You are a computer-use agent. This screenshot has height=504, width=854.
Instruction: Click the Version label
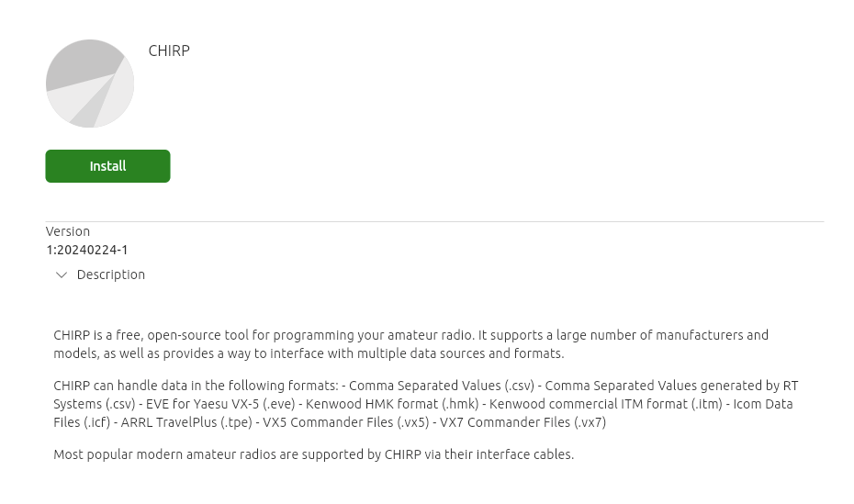pos(68,231)
